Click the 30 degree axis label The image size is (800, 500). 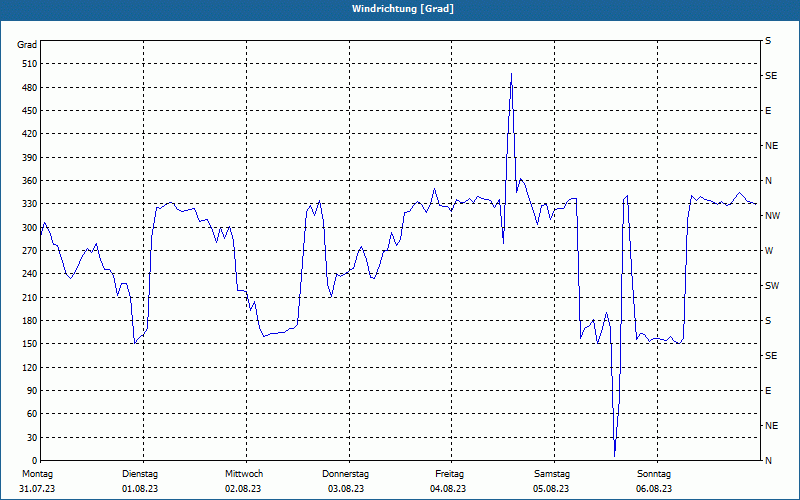33,437
